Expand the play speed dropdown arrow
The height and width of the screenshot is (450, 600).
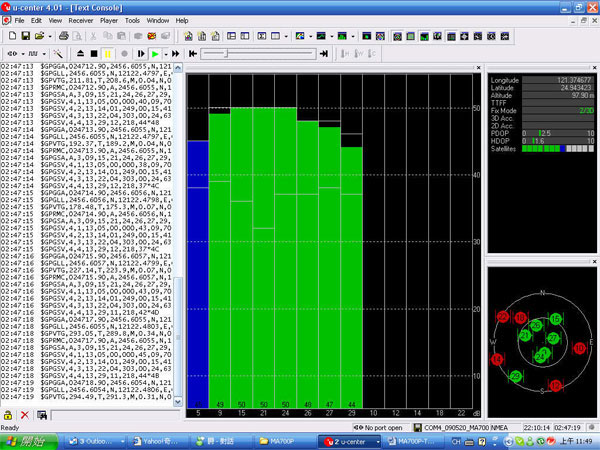pyautogui.click(x=166, y=54)
